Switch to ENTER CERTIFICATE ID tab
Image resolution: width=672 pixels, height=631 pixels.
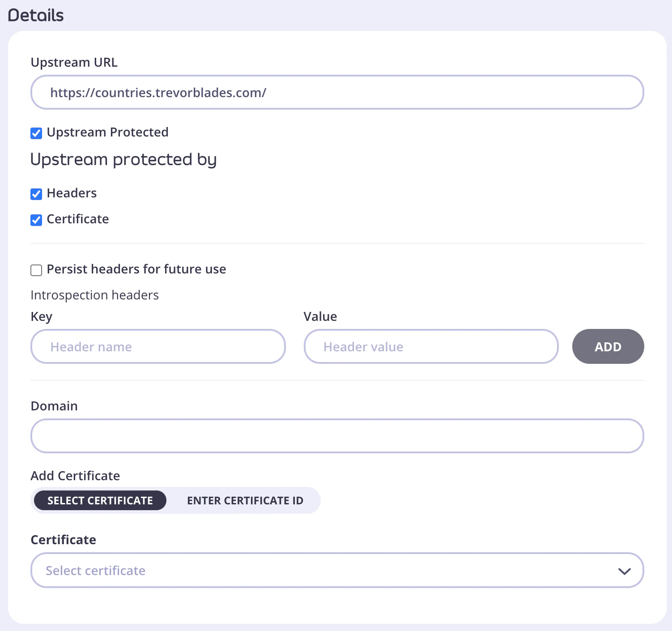[245, 500]
